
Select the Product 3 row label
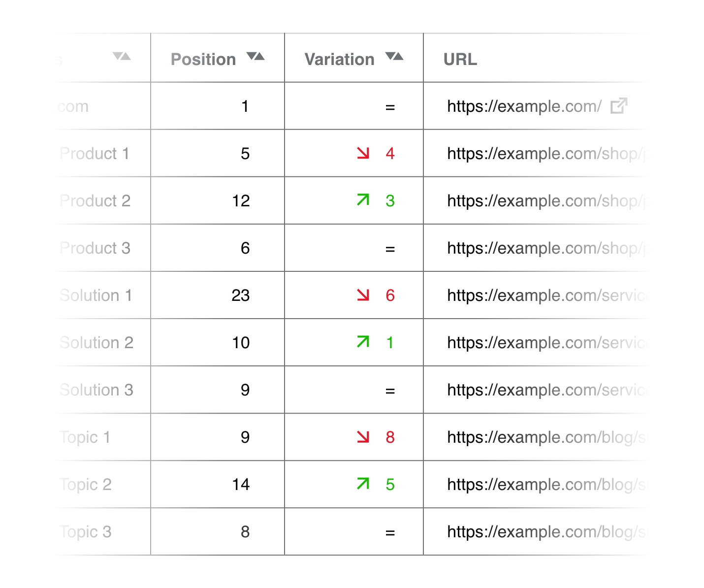pos(95,248)
